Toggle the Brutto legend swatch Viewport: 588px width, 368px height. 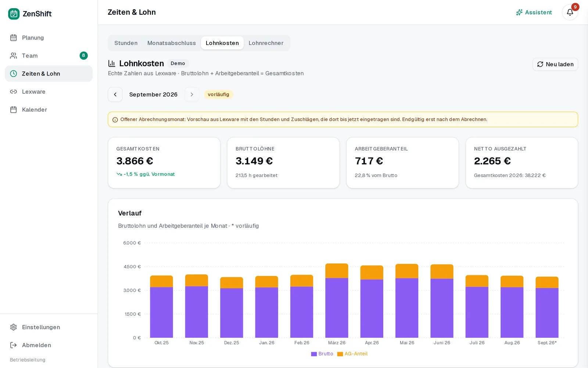point(314,354)
